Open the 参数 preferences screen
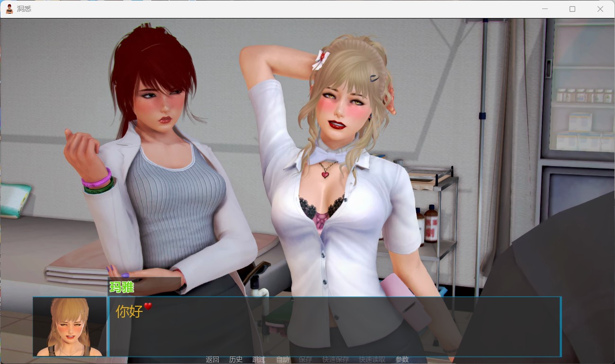This screenshot has width=615, height=364. point(402,359)
